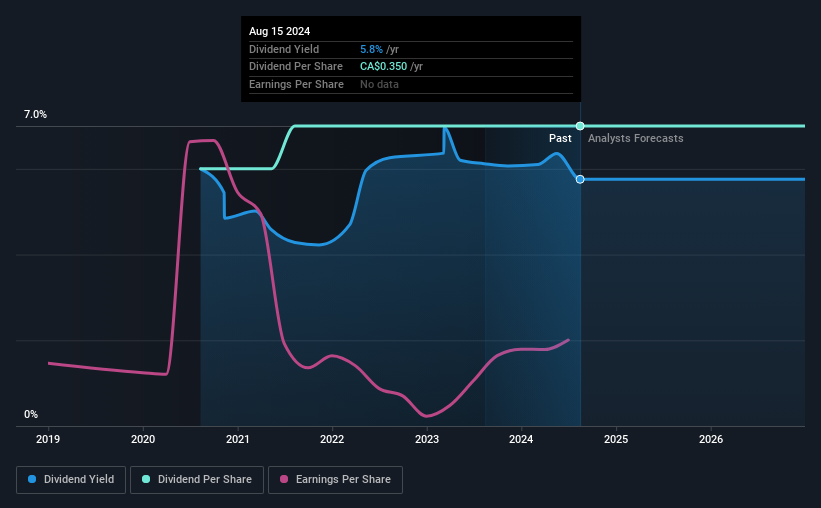Click the blue data point marker on dividend yield line

point(580,180)
